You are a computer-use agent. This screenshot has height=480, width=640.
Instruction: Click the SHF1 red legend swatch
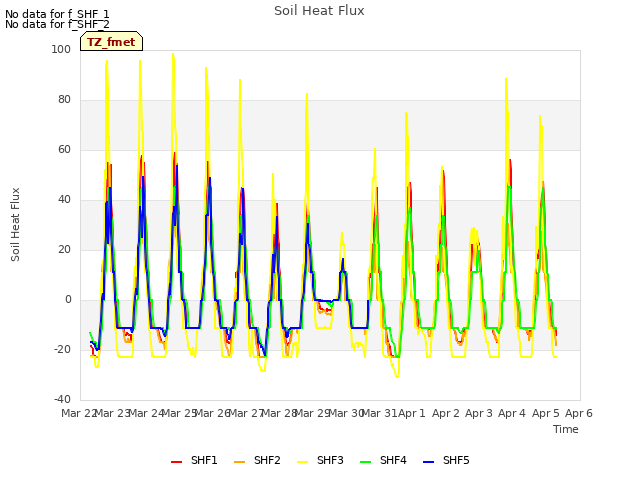click(x=176, y=462)
